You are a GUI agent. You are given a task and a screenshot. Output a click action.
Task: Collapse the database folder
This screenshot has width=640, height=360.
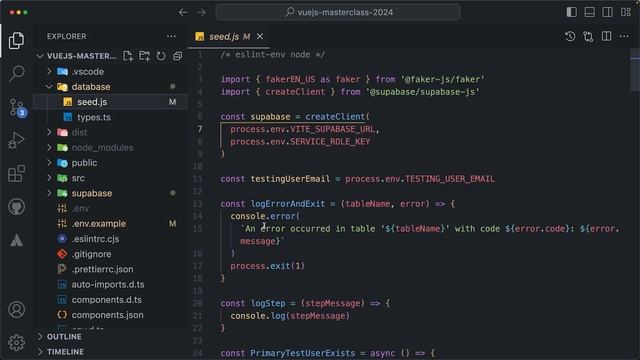[49, 87]
